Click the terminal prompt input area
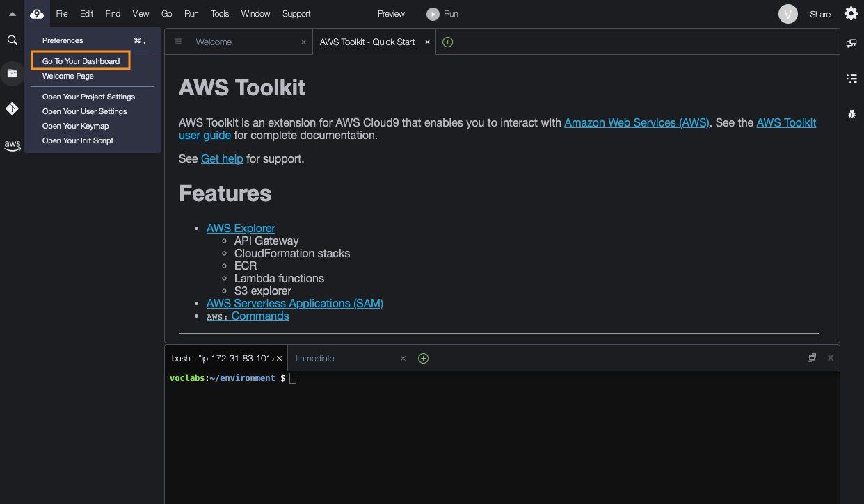The image size is (864, 504). [x=293, y=378]
